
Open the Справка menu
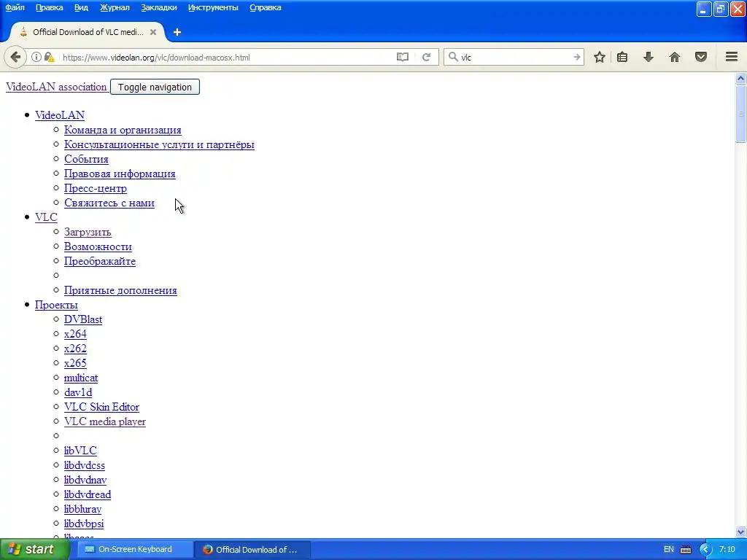point(266,7)
